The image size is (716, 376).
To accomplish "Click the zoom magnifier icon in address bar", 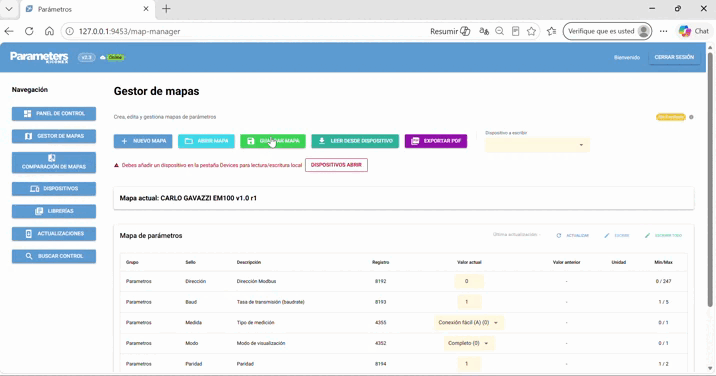I will 500,31.
